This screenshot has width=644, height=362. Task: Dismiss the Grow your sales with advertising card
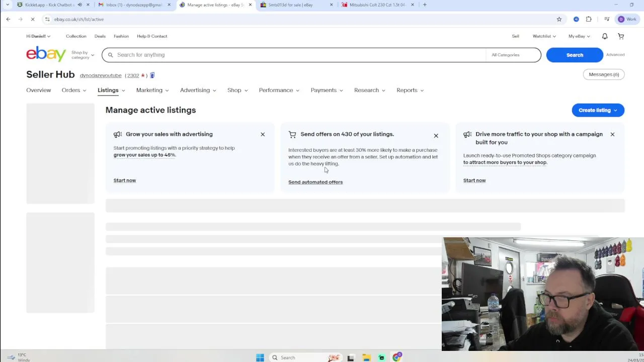pos(263,134)
